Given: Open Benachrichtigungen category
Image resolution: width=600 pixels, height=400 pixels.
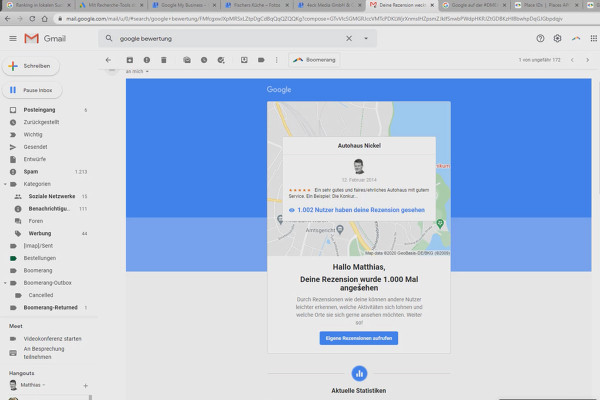Looking at the screenshot, I should point(48,209).
